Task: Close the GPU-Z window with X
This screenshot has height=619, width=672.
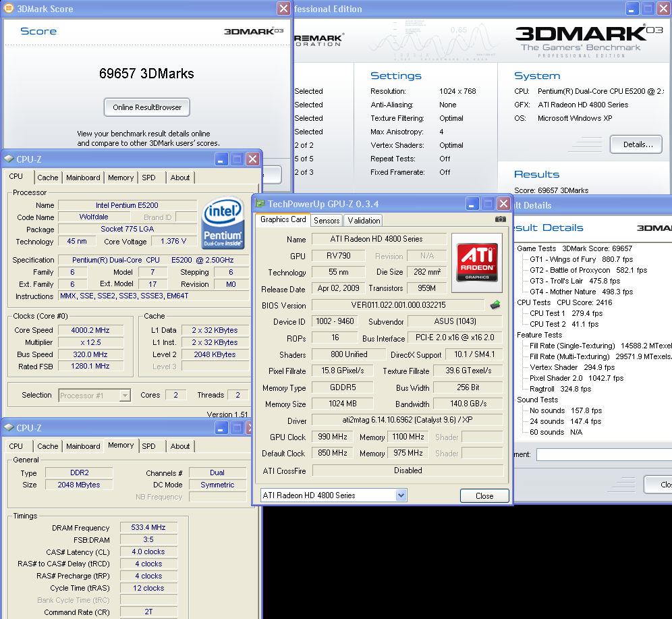Action: click(x=504, y=204)
